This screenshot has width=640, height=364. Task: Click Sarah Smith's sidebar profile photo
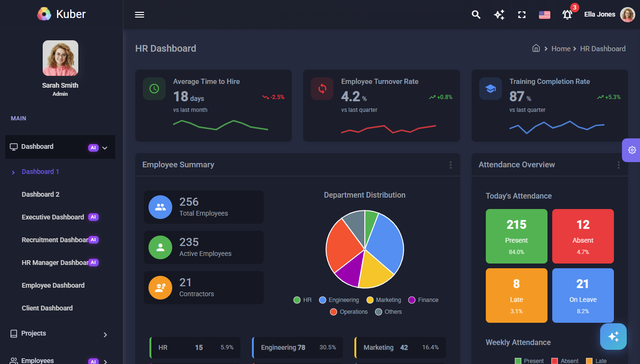60,58
